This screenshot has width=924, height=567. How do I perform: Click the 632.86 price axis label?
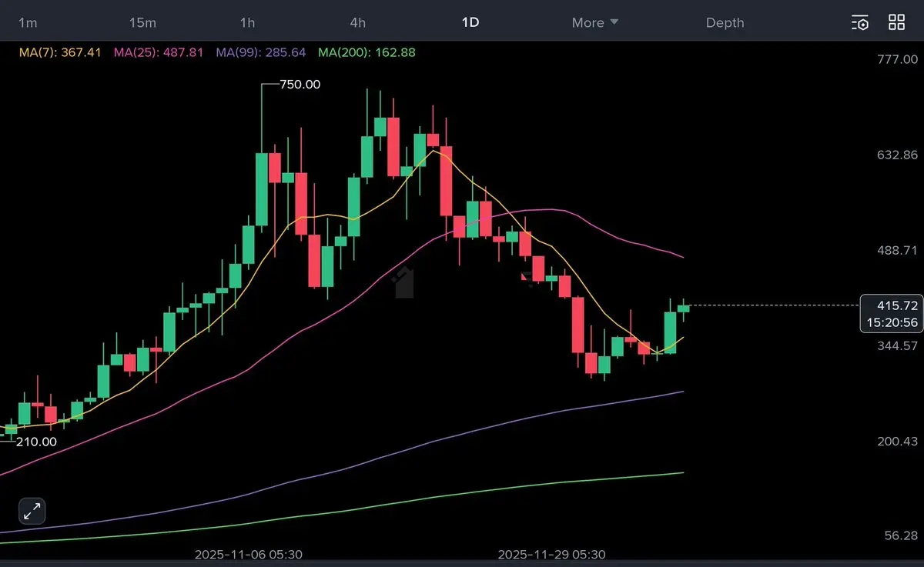coord(898,155)
